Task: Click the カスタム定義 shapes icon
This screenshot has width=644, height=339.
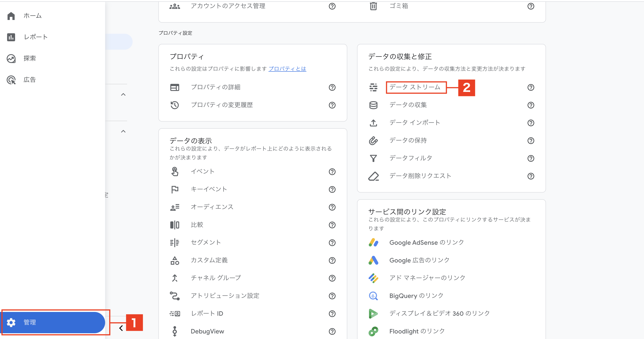Action: 175,260
